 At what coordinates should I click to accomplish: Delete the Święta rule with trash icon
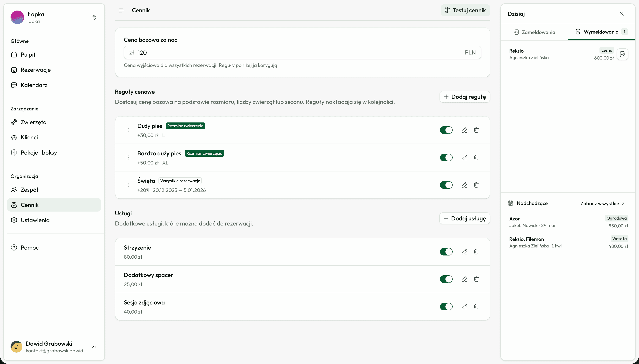(x=476, y=185)
